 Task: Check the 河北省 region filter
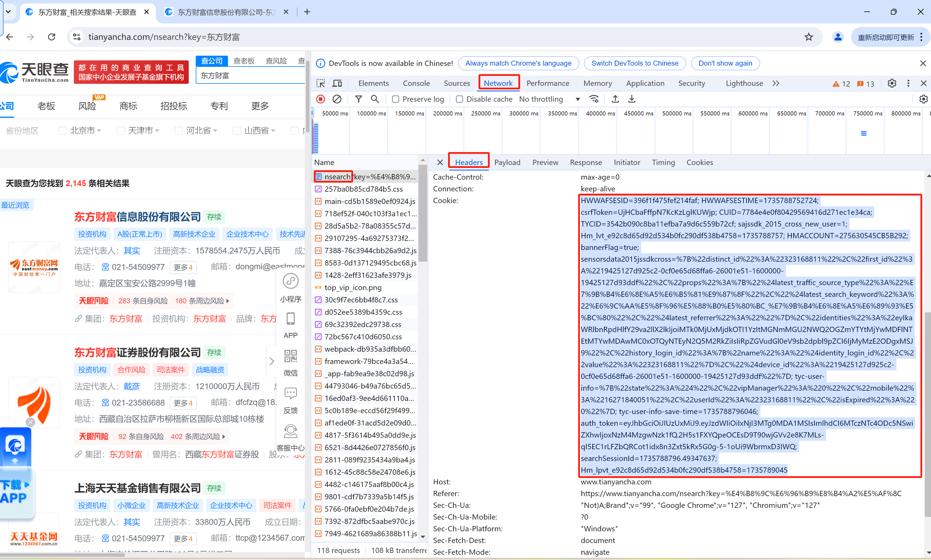pyautogui.click(x=179, y=131)
